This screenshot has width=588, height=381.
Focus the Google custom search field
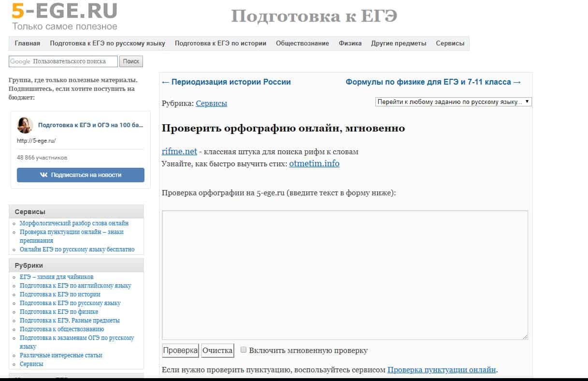tap(63, 61)
